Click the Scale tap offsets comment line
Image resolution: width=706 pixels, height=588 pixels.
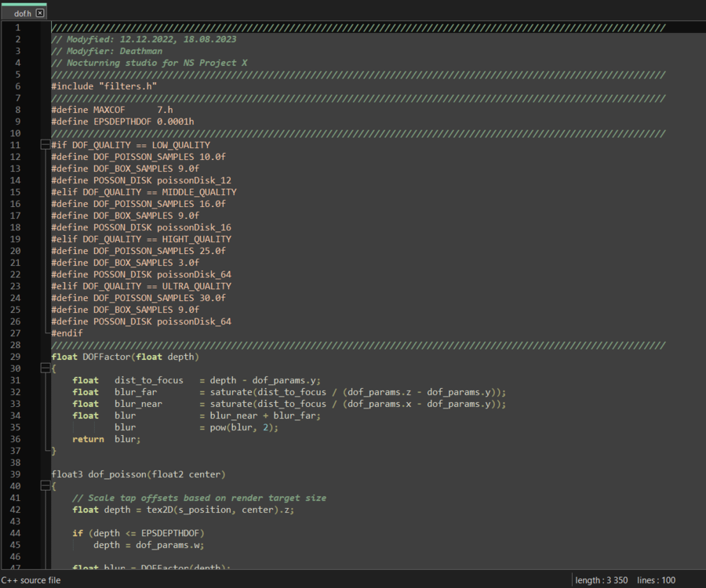(199, 498)
